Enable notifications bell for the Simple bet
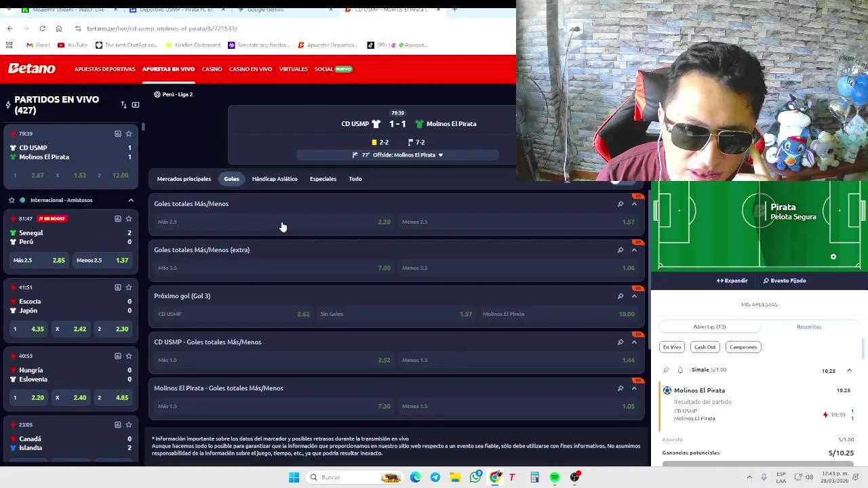The height and width of the screenshot is (488, 868). (x=680, y=370)
